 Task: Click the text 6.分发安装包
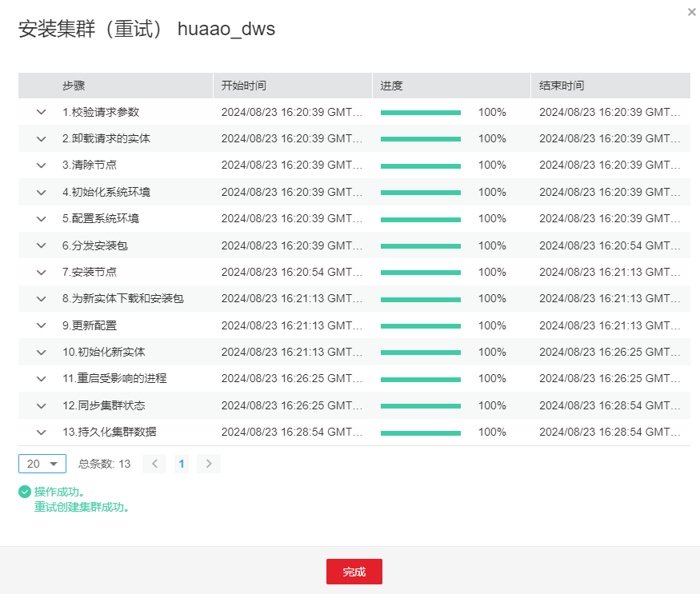tap(95, 245)
